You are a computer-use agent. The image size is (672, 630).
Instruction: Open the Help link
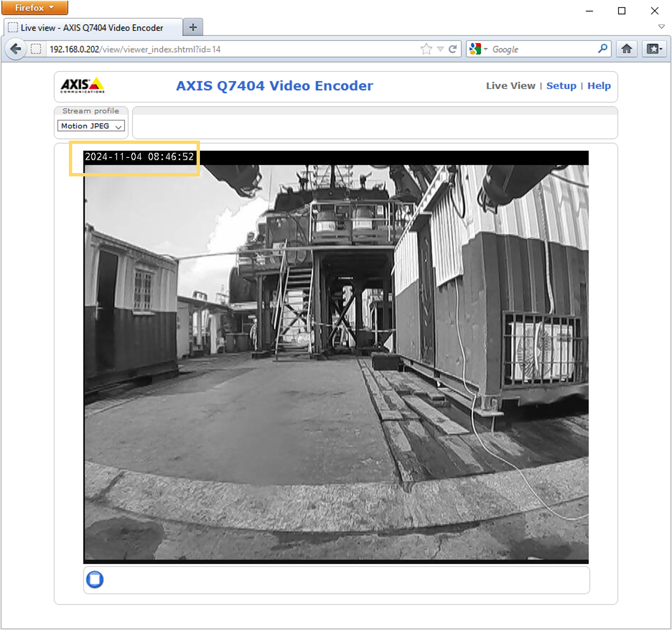click(599, 86)
